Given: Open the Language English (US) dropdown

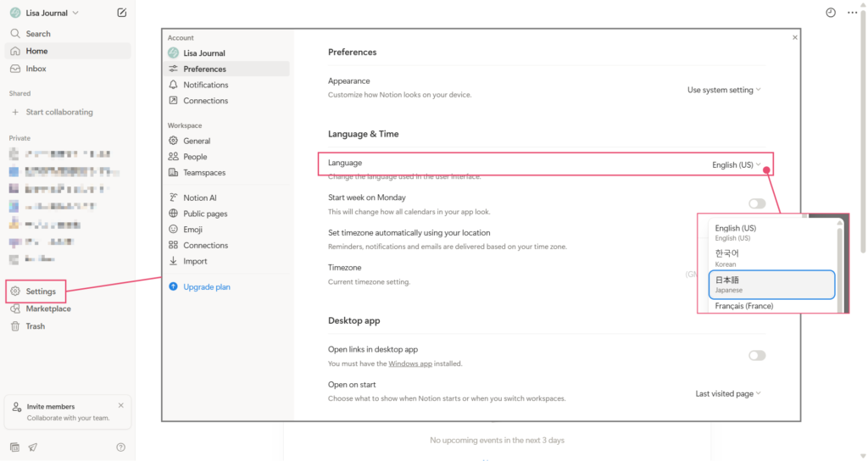Looking at the screenshot, I should (737, 165).
